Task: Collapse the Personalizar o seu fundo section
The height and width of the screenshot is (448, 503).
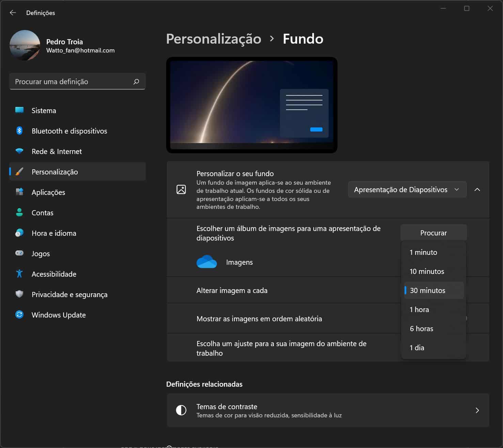Action: pos(477,189)
